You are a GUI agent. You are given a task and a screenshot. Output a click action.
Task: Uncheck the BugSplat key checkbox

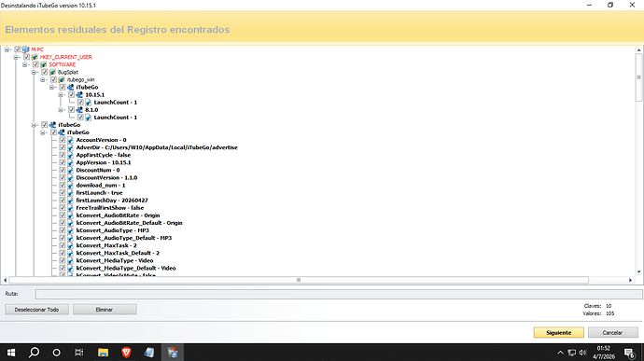pos(45,72)
